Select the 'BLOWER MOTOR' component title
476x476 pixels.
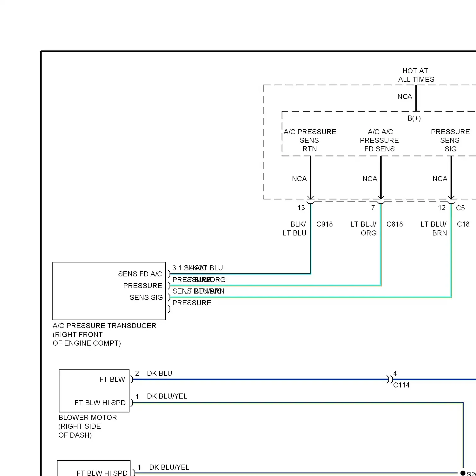point(88,418)
